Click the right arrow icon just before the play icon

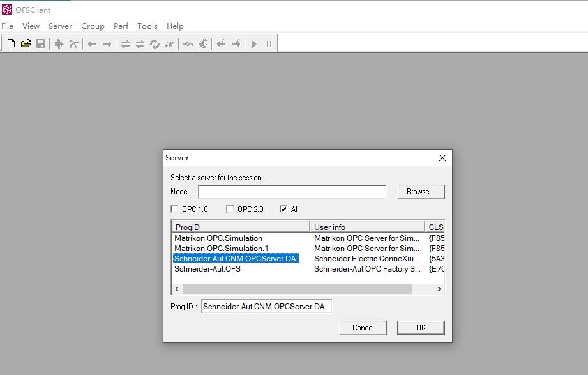pos(236,44)
